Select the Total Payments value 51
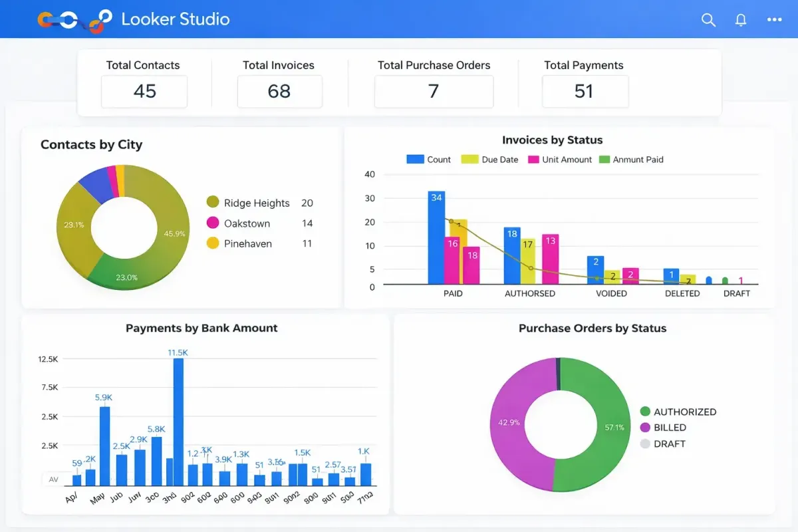The width and height of the screenshot is (798, 532). (585, 91)
